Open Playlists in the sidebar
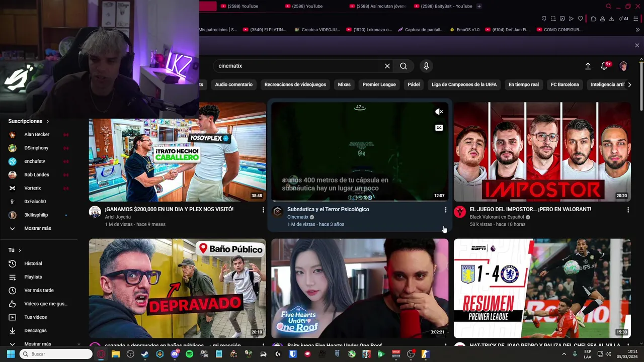Image resolution: width=644 pixels, height=362 pixels. tap(33, 277)
